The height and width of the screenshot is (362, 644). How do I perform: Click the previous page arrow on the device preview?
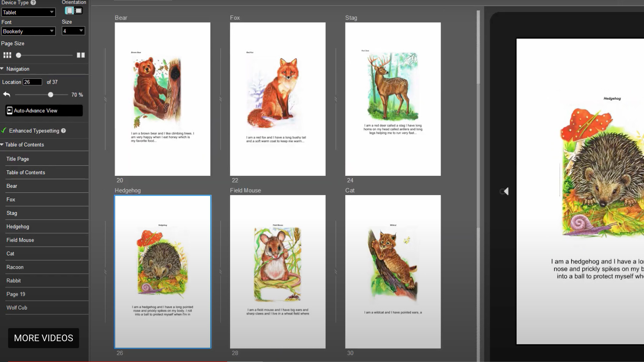[505, 191]
